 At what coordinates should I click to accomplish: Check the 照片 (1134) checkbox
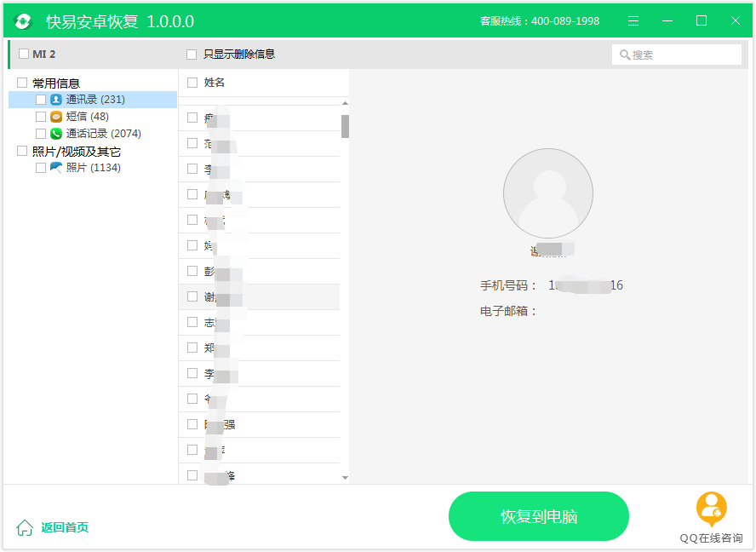click(x=41, y=168)
